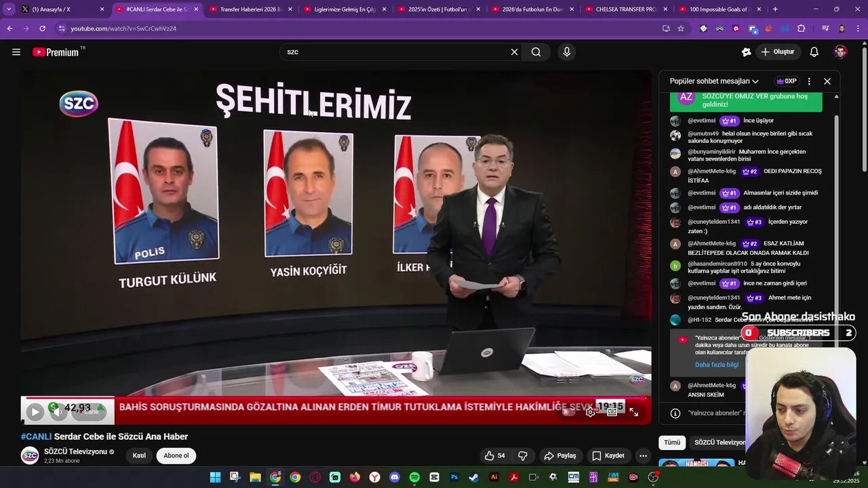Open Chrome extensions puzzle icon
Viewport: 868px width, 488px height.
click(x=802, y=28)
